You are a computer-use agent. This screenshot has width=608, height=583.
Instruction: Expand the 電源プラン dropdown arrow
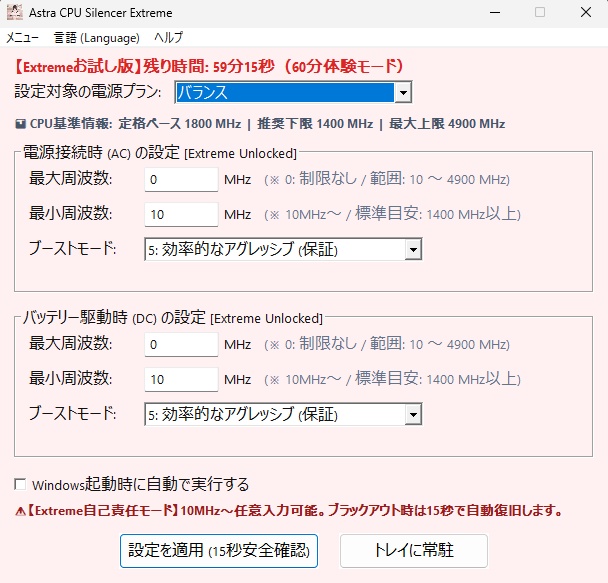pos(403,93)
